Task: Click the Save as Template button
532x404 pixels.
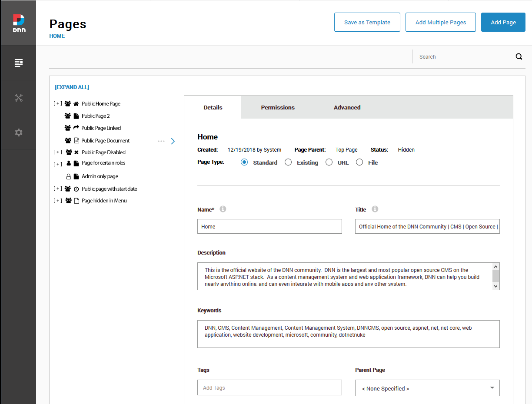Action: pyautogui.click(x=367, y=22)
